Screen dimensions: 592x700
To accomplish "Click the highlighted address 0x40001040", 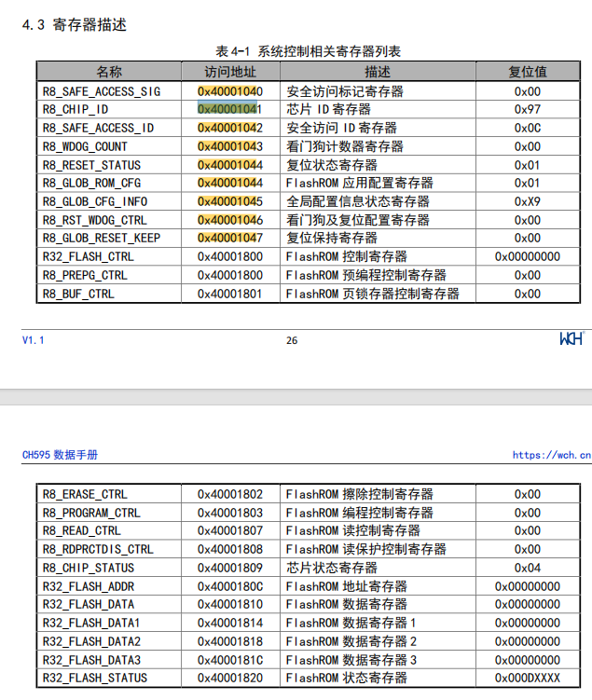I will click(230, 91).
